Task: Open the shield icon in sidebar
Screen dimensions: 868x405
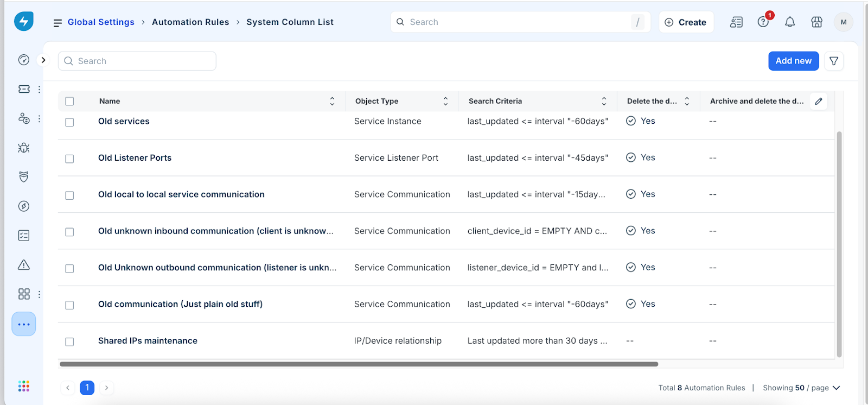Action: pyautogui.click(x=24, y=177)
